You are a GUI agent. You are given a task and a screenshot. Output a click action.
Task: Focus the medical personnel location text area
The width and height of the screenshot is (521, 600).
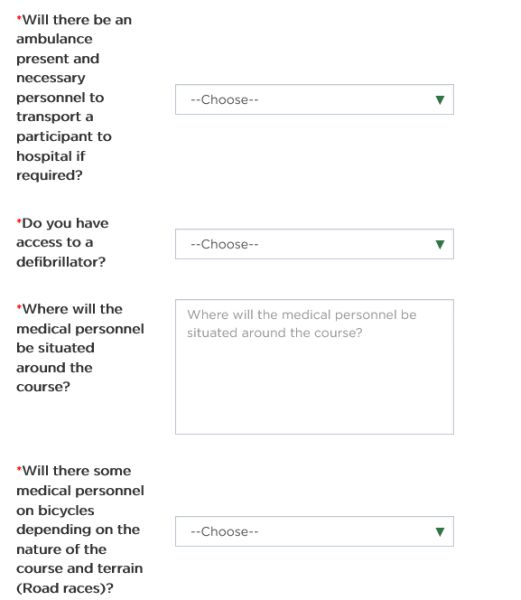[314, 367]
